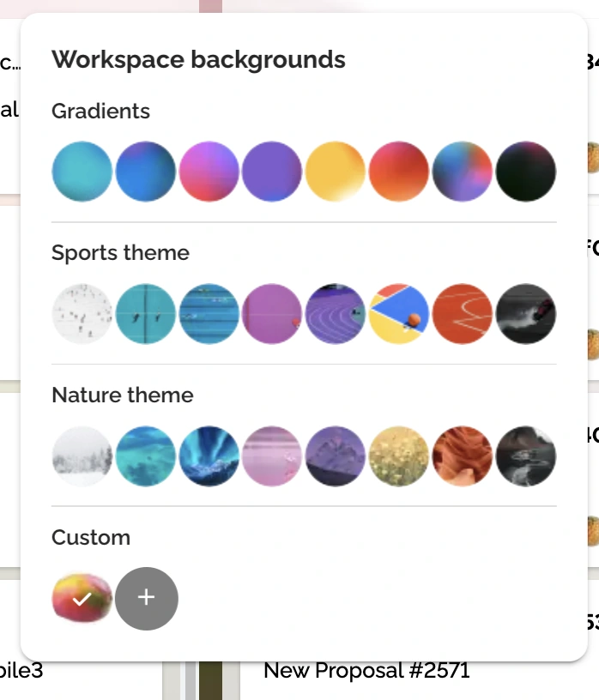Screen dimensions: 599x700
Task: Choose the teal blue gradient swatch
Action: [82, 172]
